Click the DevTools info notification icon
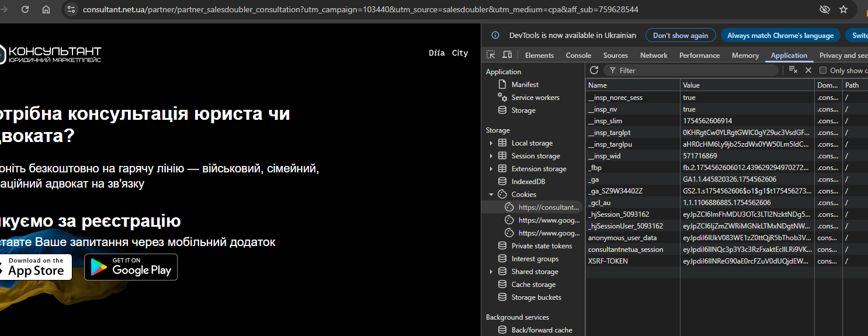This screenshot has height=336, width=868. tap(495, 35)
